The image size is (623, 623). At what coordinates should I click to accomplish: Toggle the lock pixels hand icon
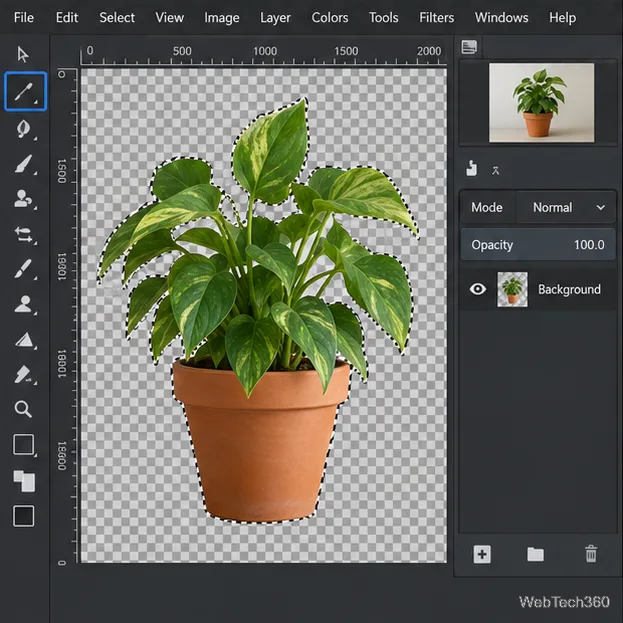(472, 168)
